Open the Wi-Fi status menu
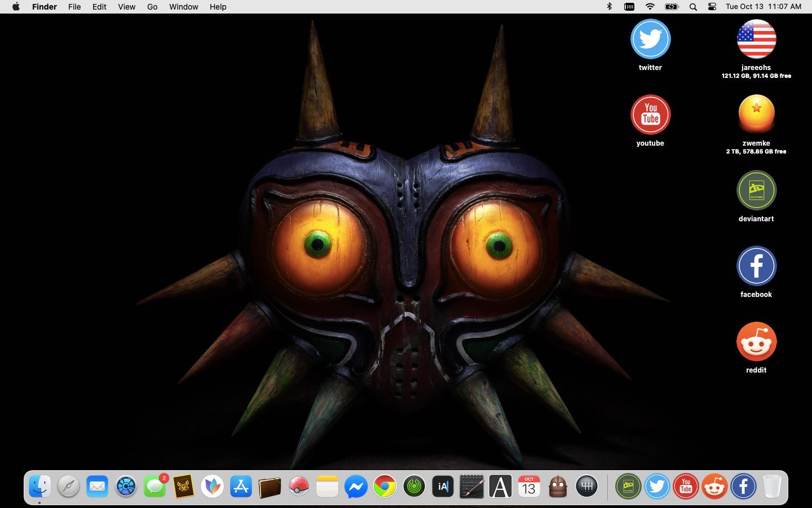812x508 pixels. [x=650, y=7]
